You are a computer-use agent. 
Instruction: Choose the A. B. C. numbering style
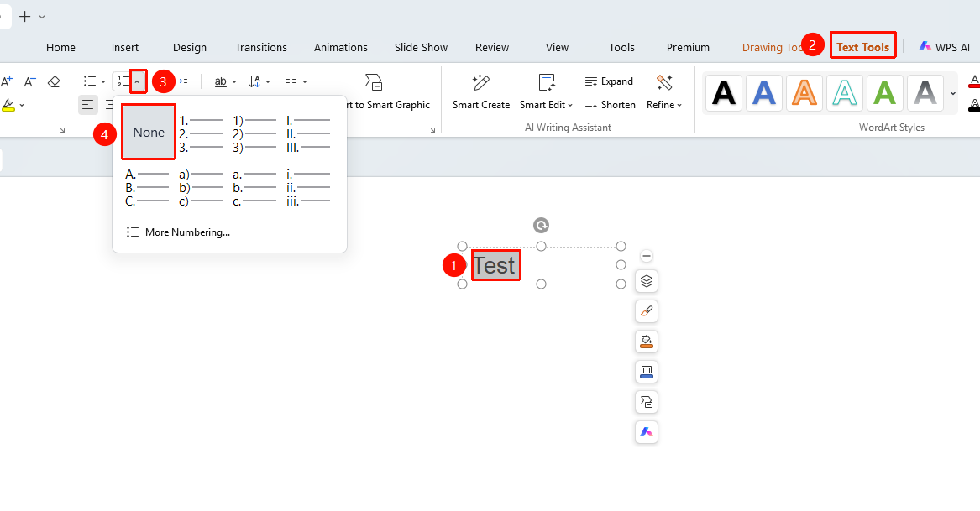(x=148, y=187)
